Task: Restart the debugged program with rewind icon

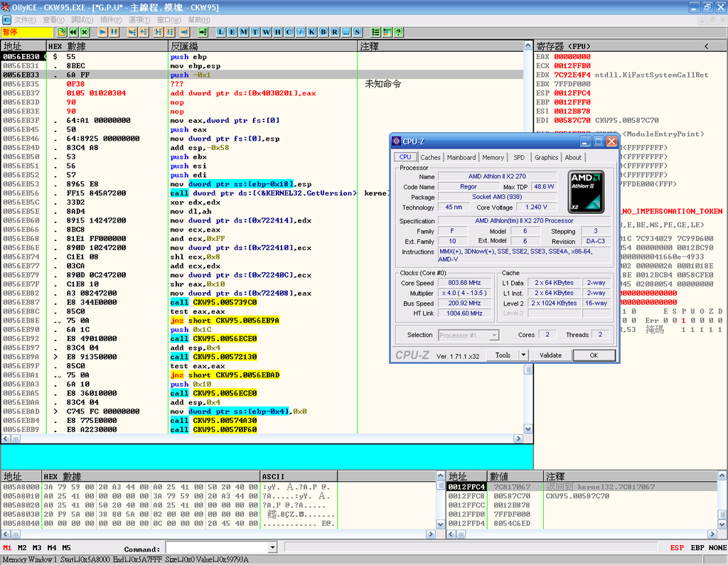Action: point(73,32)
